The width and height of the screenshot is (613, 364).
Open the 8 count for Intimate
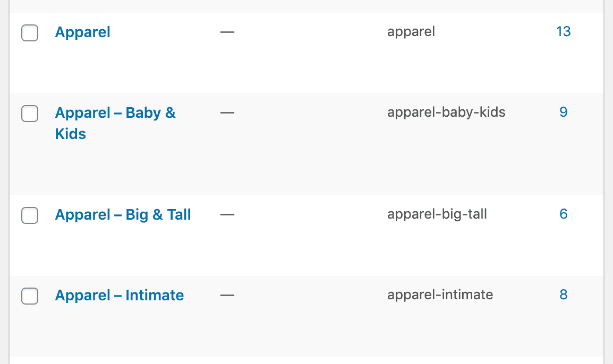(564, 294)
